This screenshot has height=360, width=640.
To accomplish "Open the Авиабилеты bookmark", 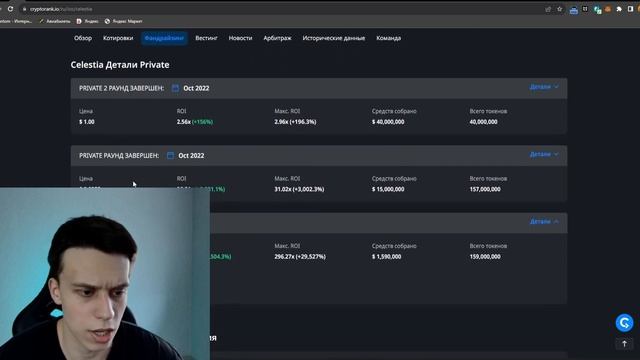I will [x=55, y=21].
